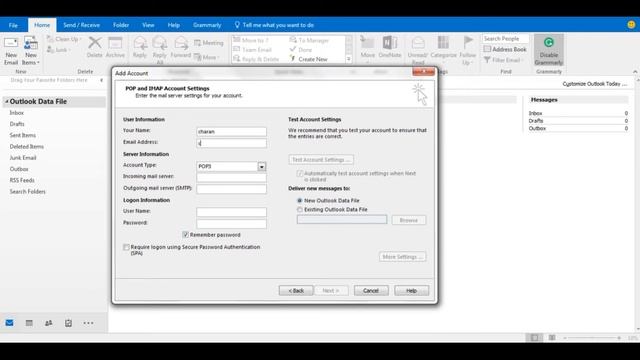The height and width of the screenshot is (360, 640).
Task: Expand the Quick Steps gallery
Action: [x=349, y=59]
